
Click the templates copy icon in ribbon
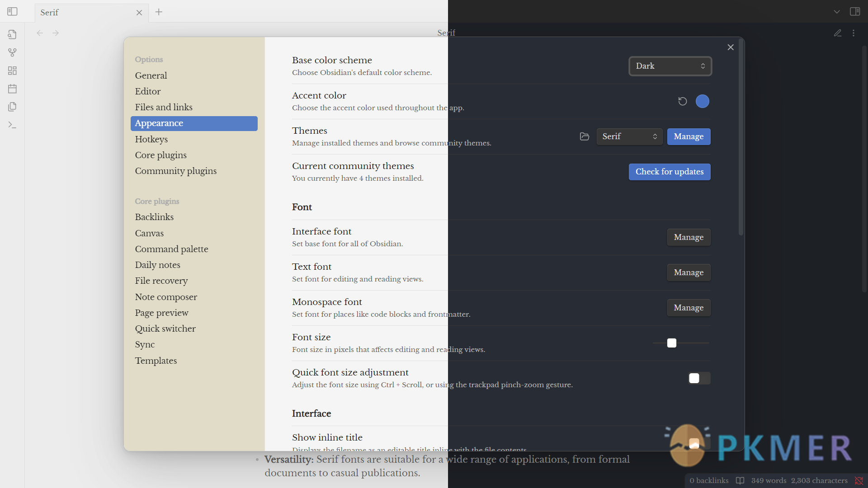point(12,107)
